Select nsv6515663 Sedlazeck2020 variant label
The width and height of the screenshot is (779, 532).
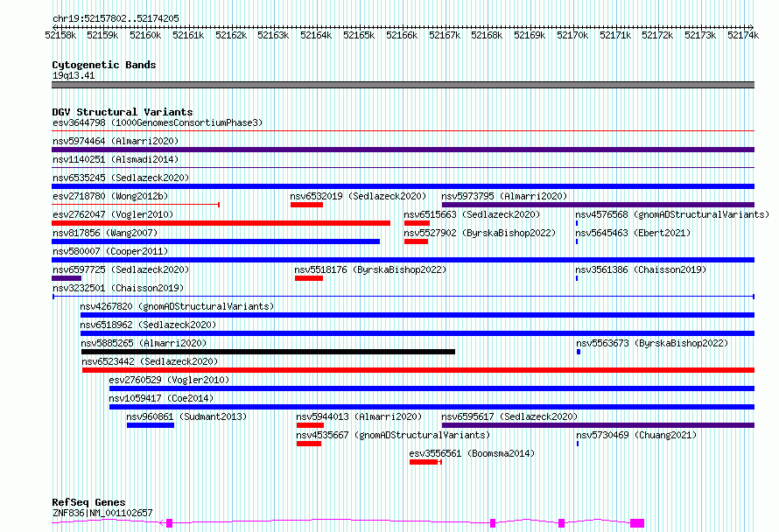[472, 214]
